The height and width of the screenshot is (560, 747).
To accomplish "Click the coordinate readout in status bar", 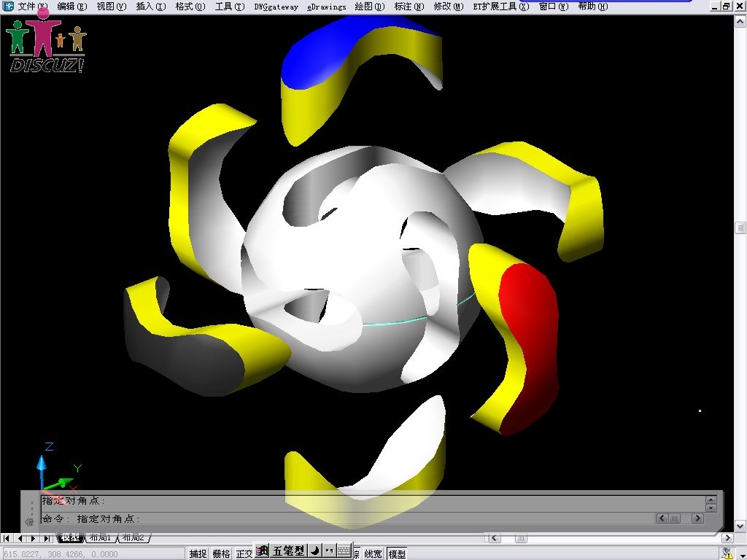I will tap(93, 554).
